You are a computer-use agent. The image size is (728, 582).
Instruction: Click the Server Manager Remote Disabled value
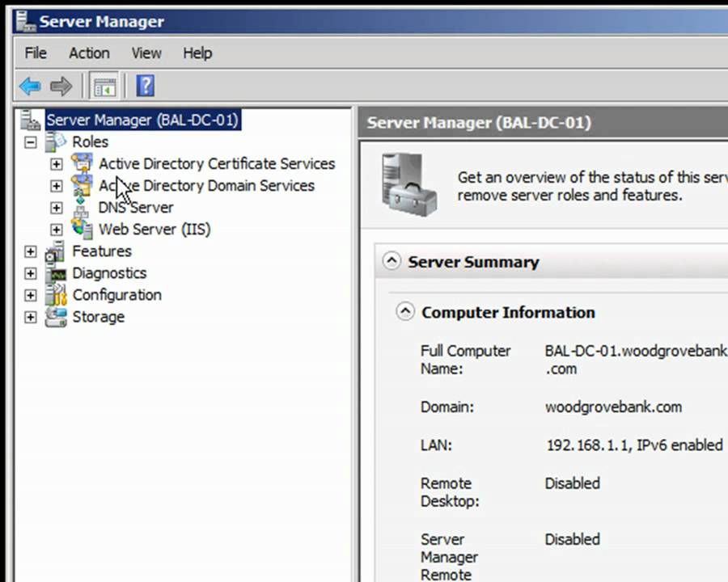pyautogui.click(x=572, y=539)
